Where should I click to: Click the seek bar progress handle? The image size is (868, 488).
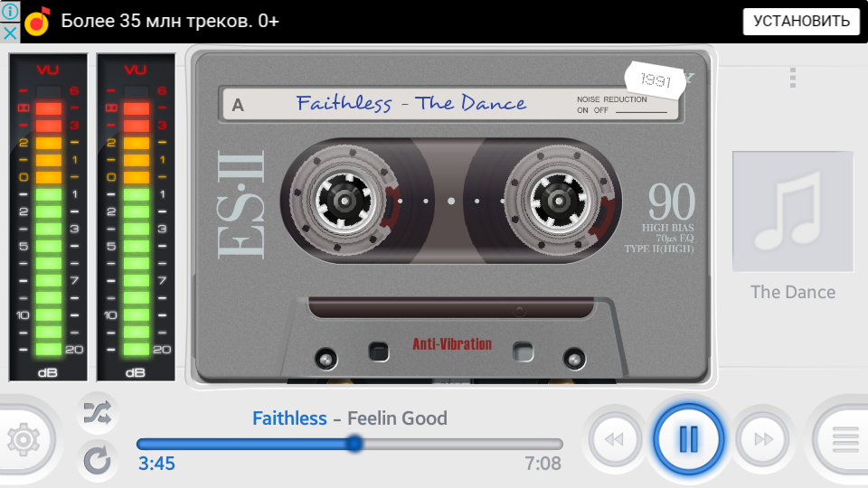pyautogui.click(x=354, y=443)
